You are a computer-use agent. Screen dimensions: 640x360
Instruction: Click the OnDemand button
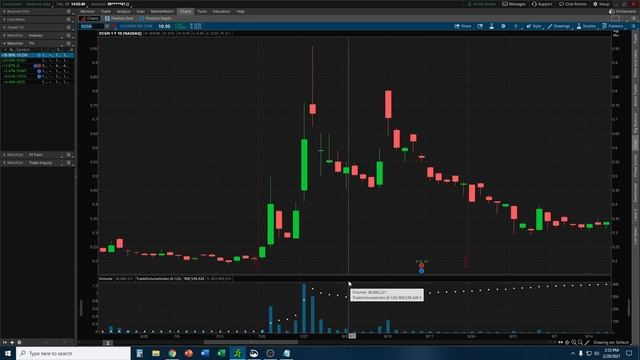coord(622,11)
